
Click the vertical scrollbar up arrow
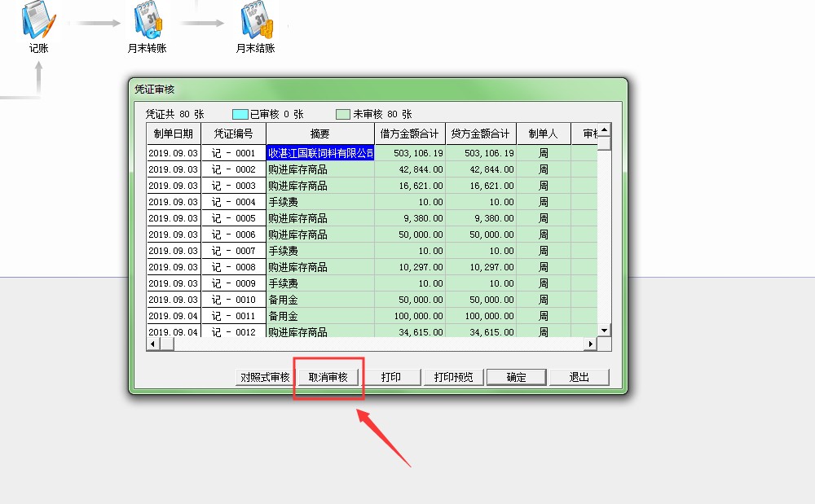tap(604, 129)
